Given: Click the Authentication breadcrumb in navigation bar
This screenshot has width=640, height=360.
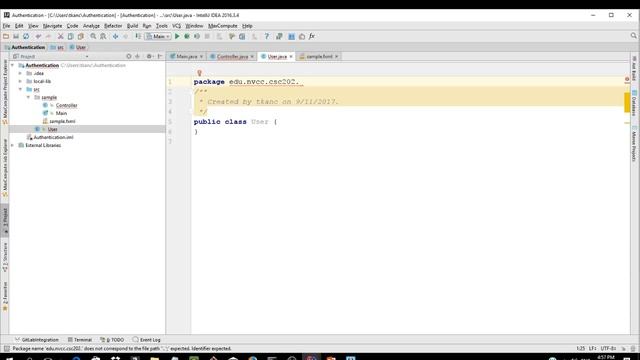Looking at the screenshot, I should [x=25, y=47].
